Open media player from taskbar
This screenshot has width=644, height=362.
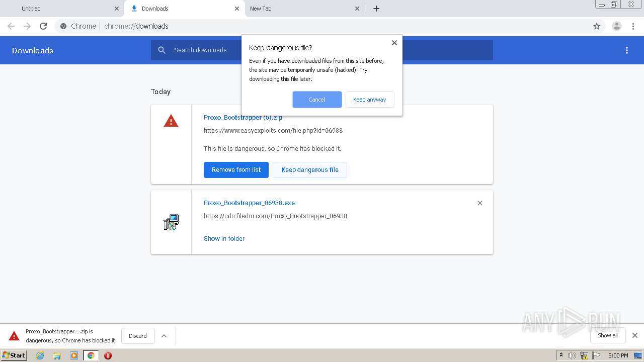click(74, 355)
